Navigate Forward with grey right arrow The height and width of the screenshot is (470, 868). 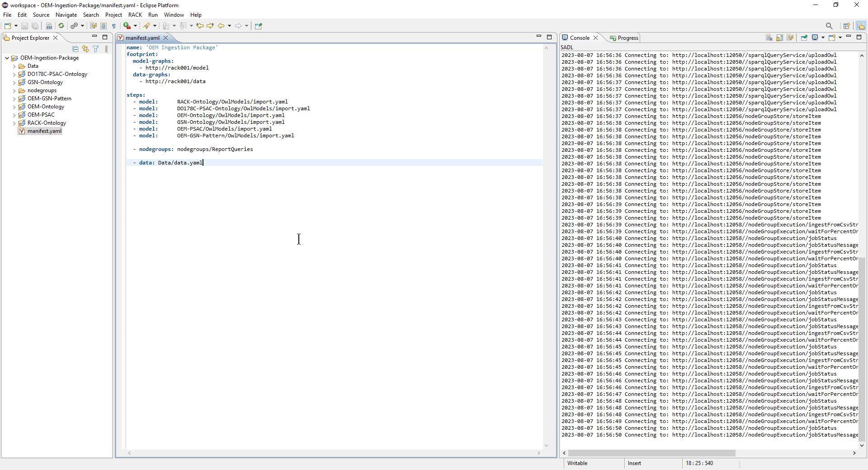click(x=238, y=26)
